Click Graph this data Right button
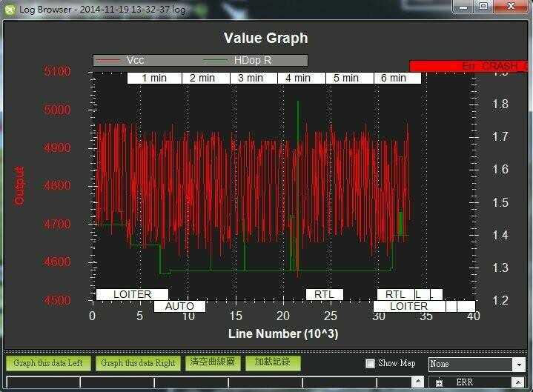Image resolution: width=533 pixels, height=392 pixels. [x=138, y=363]
